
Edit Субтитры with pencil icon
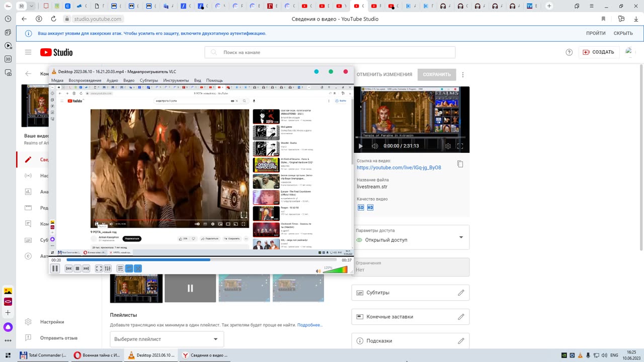coord(460,293)
